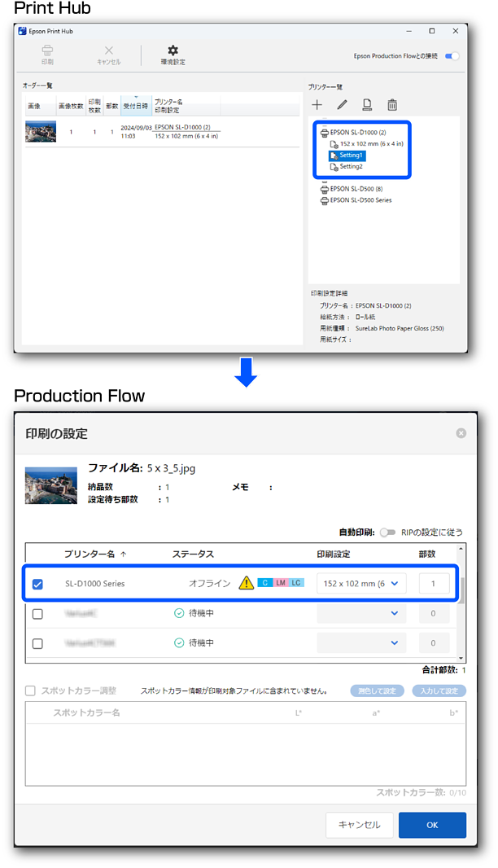Click the cyan C ink status indicator
This screenshot has height=868, width=498.
264,583
